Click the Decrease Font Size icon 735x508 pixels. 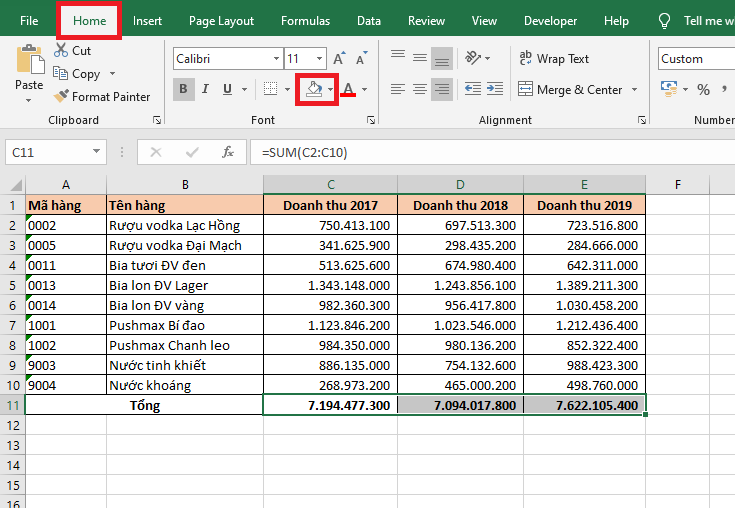click(x=360, y=59)
